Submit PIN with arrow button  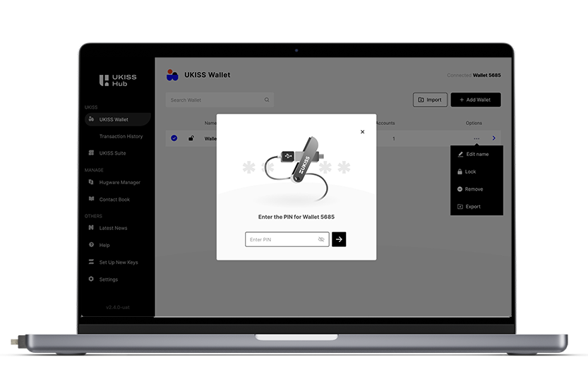click(x=339, y=239)
